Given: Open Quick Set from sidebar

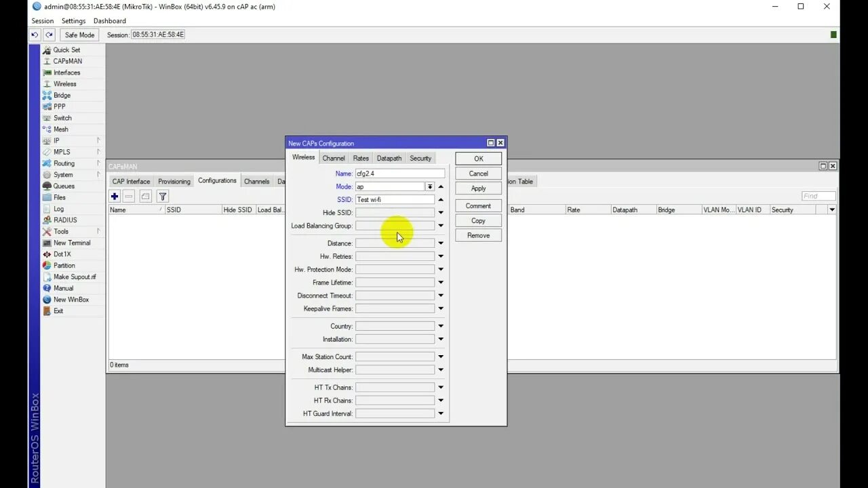Looking at the screenshot, I should click(x=66, y=49).
